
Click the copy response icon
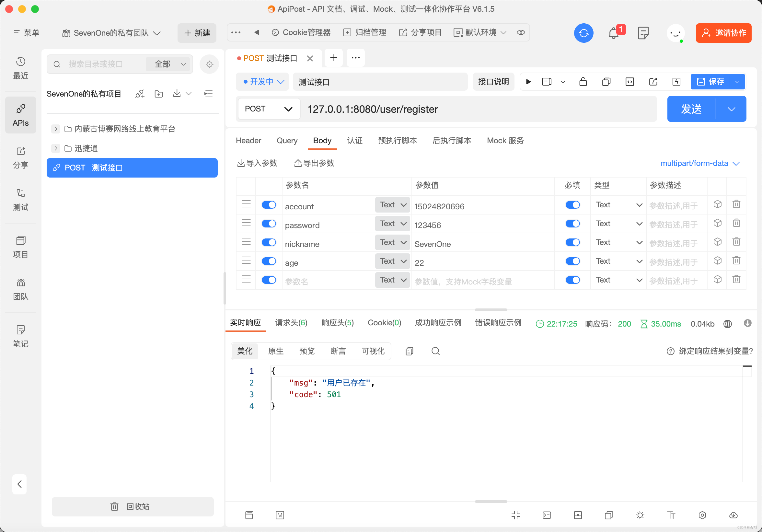click(x=409, y=351)
